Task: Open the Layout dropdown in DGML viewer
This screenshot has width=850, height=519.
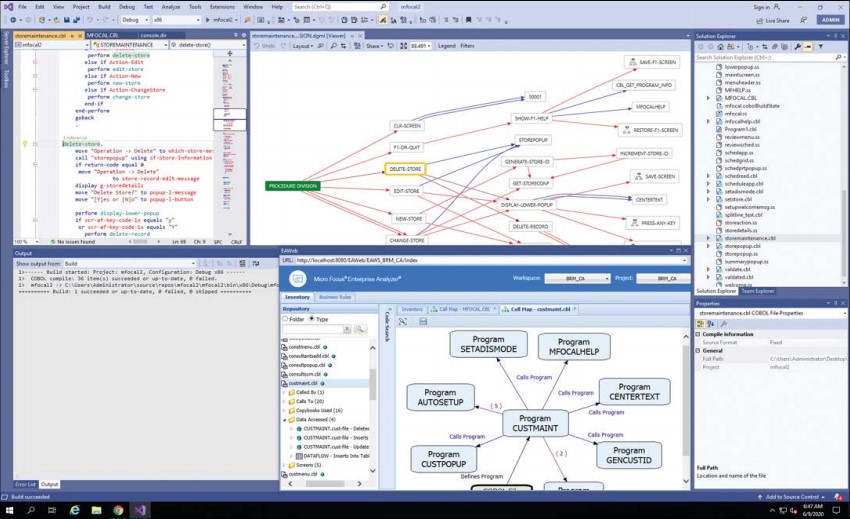Action: tap(302, 46)
